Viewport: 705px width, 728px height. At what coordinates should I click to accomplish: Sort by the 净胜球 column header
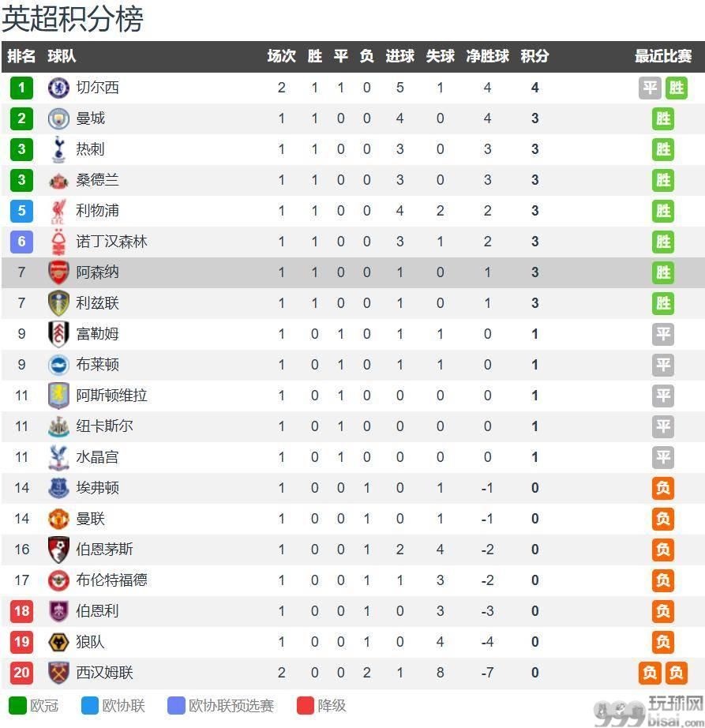[487, 56]
